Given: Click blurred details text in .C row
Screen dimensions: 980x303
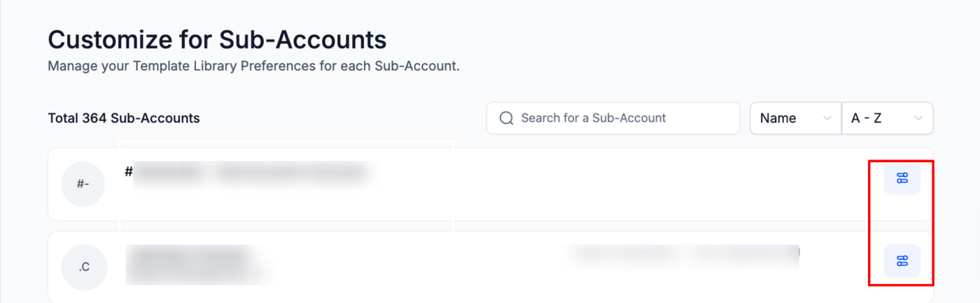Looking at the screenshot, I should pos(686,253).
